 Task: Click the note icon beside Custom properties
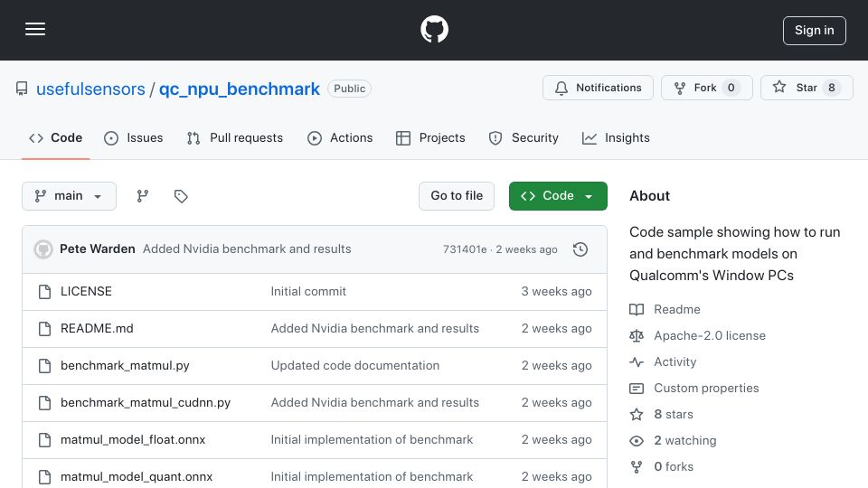[x=637, y=389]
